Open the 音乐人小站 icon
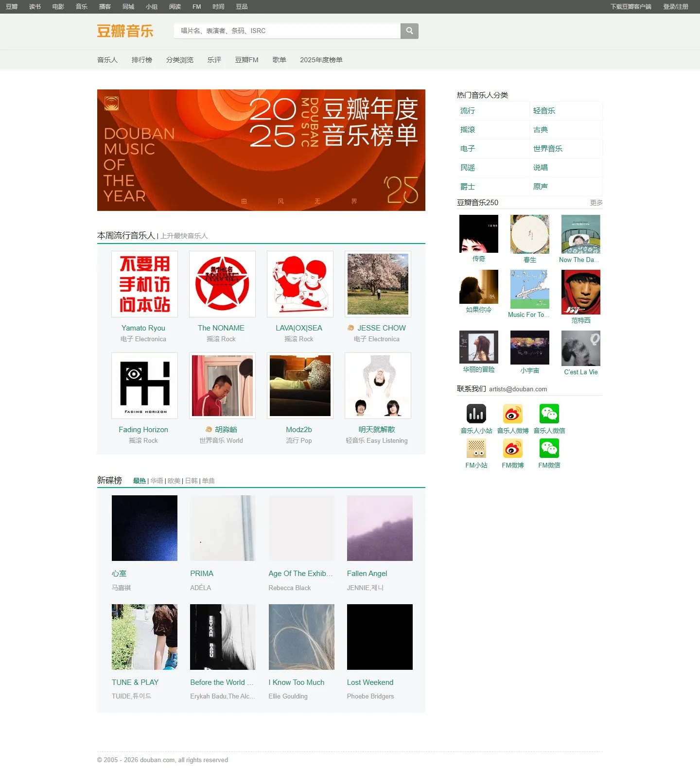The height and width of the screenshot is (768, 700). (476, 414)
